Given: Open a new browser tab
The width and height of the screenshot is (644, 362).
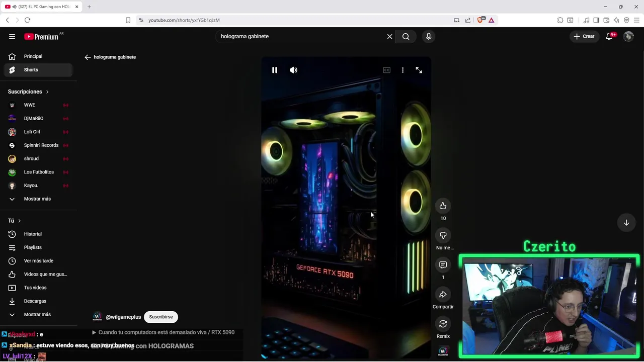Looking at the screenshot, I should point(89,7).
